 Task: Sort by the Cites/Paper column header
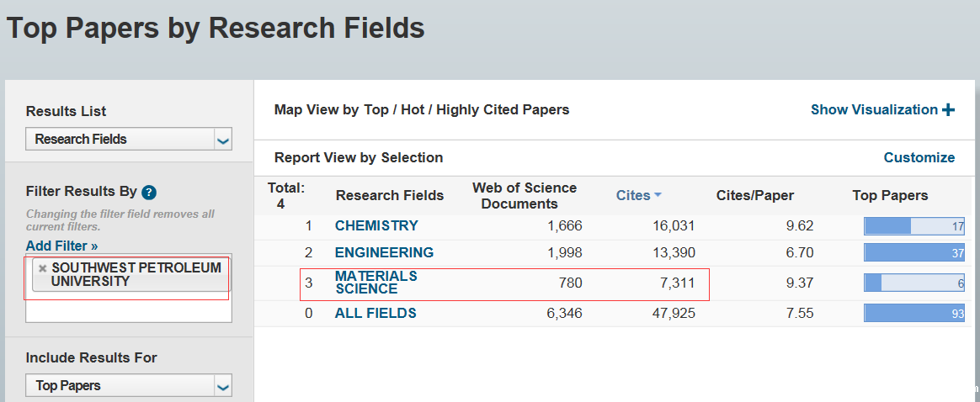click(755, 195)
